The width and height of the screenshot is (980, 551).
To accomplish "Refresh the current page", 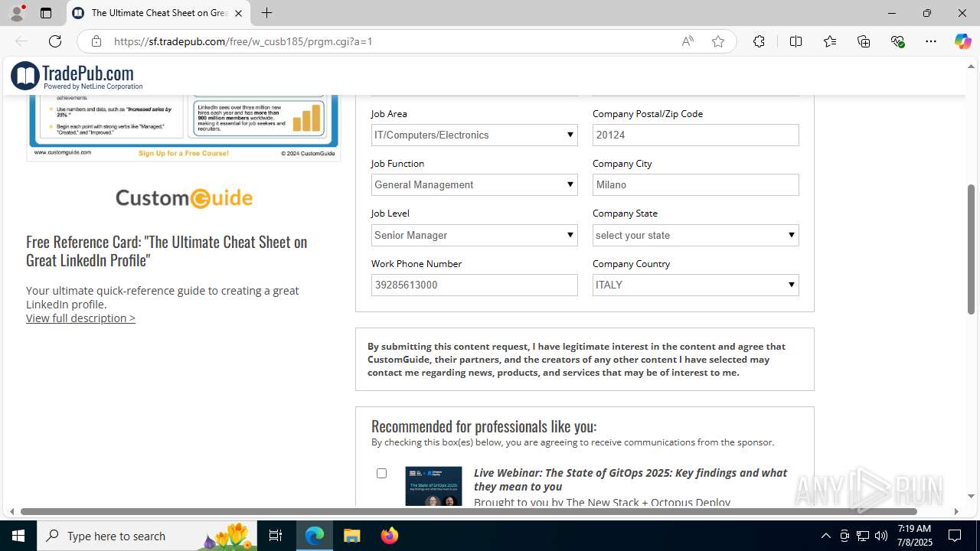I will (55, 41).
